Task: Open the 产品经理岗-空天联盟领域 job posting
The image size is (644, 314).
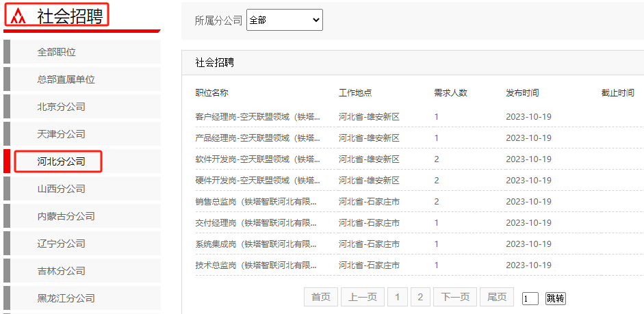Action: tap(258, 138)
